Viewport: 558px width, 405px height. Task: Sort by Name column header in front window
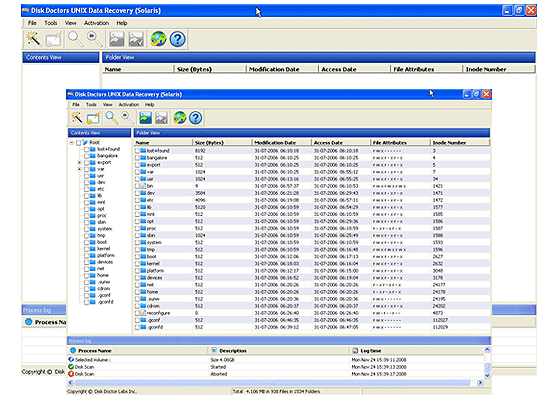[x=163, y=143]
